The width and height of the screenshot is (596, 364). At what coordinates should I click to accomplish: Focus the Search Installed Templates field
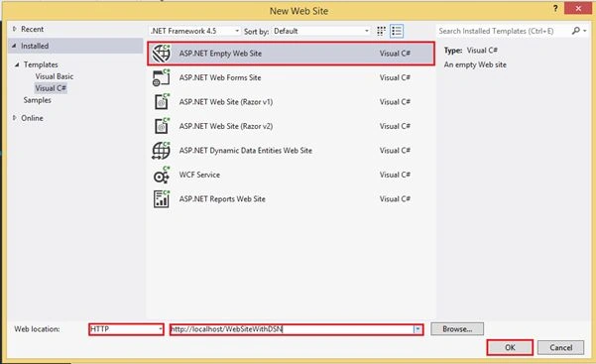[504, 31]
